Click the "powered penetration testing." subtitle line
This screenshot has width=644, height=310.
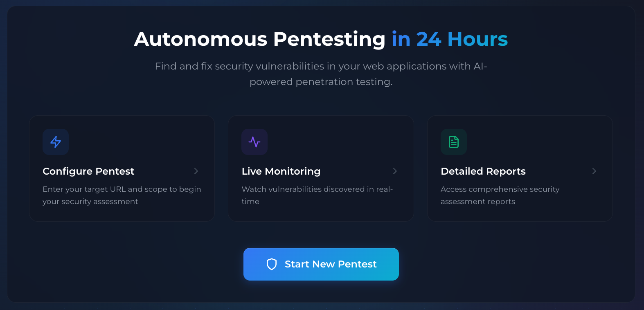(321, 82)
